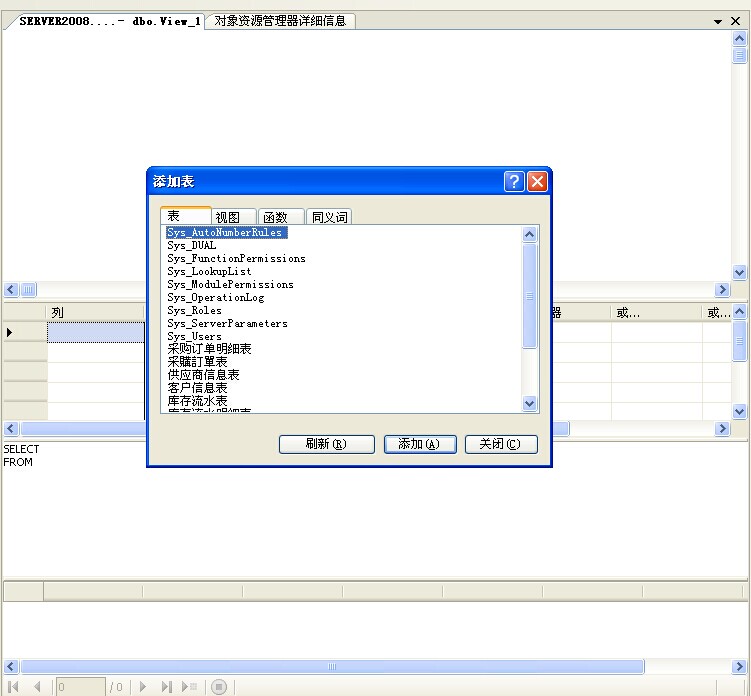Open the active documents dropdown arrow
Image resolution: width=751 pixels, height=696 pixels.
click(x=717, y=22)
